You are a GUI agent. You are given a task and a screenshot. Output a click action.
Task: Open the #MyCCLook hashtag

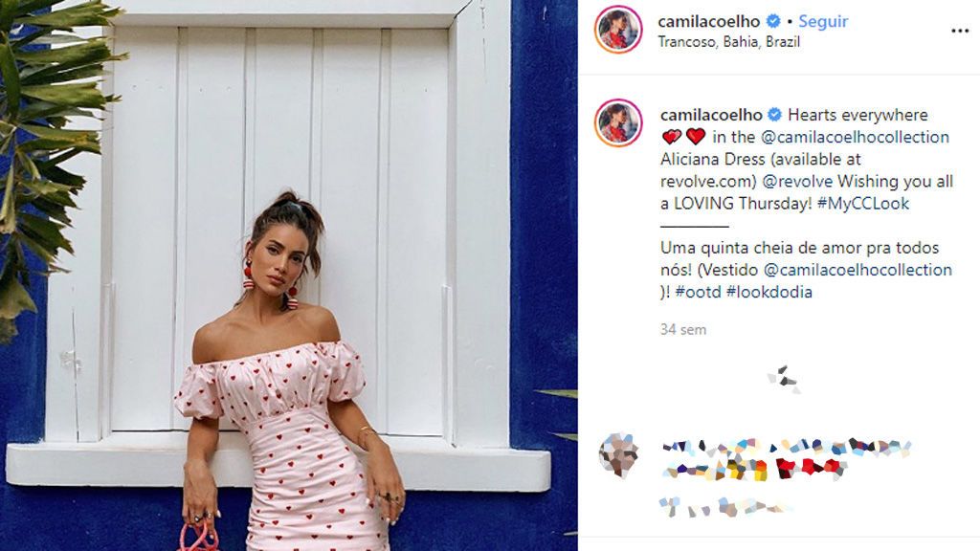[x=862, y=203]
